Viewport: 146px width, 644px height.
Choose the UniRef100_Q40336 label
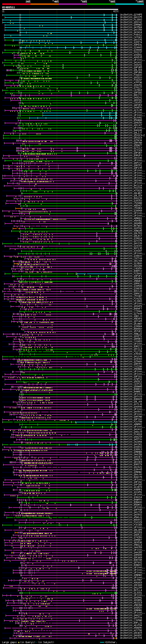coord(131,158)
